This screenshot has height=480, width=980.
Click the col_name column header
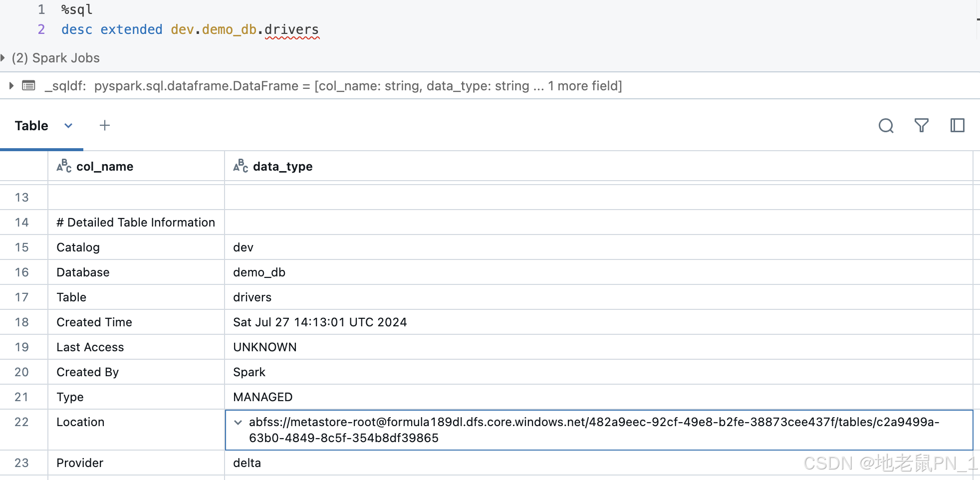(x=105, y=166)
